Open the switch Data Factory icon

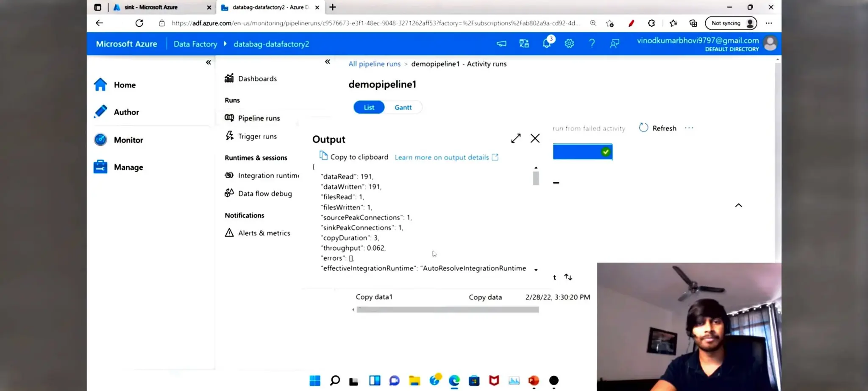coord(524,43)
